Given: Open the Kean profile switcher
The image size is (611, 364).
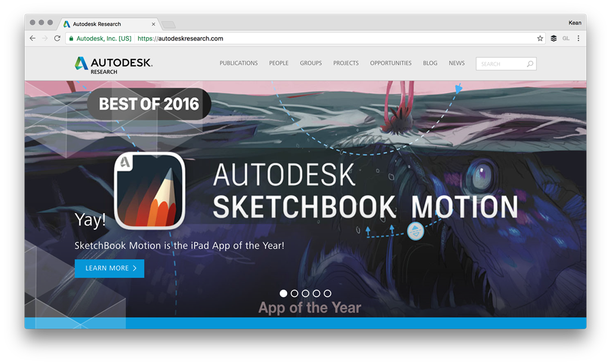Looking at the screenshot, I should 575,23.
